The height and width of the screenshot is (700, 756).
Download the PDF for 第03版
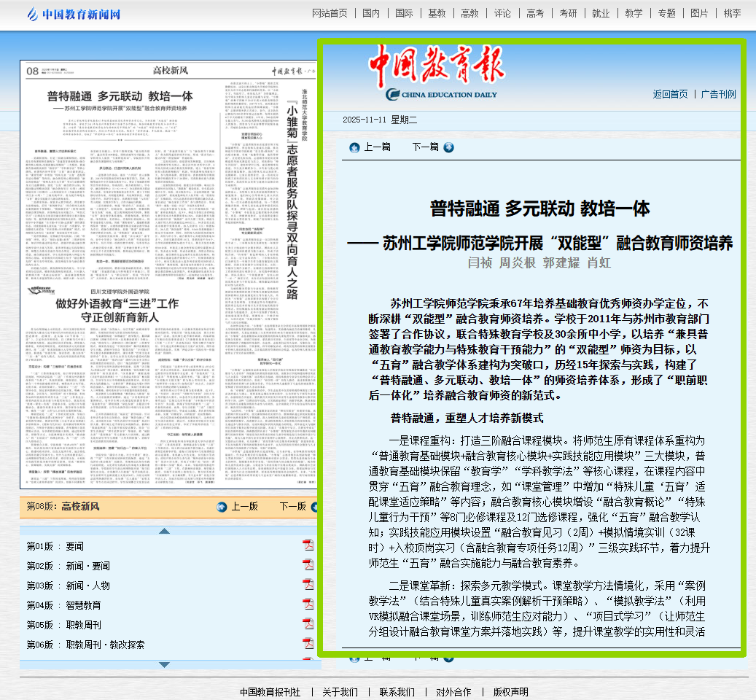308,584
